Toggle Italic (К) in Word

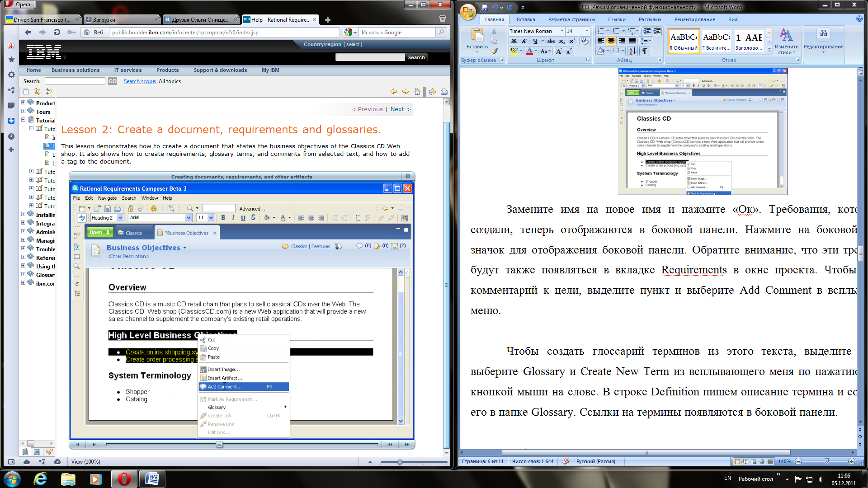(x=524, y=41)
